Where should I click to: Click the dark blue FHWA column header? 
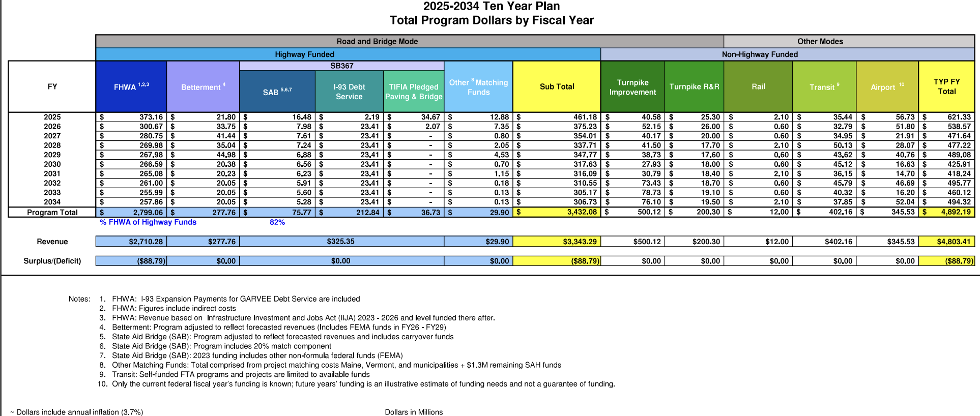pos(131,87)
